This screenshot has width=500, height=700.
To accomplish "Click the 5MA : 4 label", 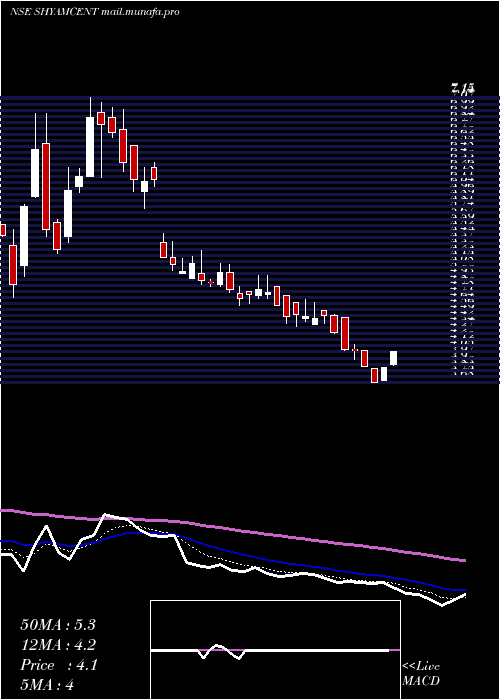I will tap(47, 685).
